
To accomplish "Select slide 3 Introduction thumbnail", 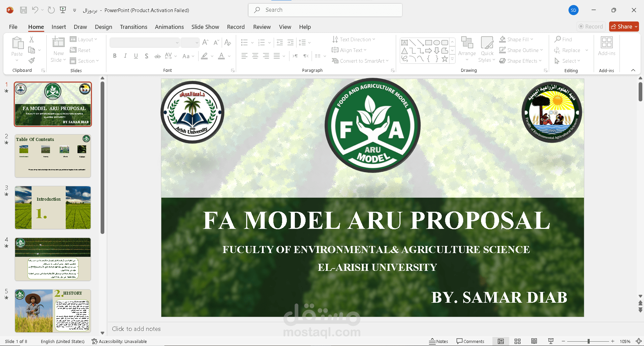I will point(53,207).
